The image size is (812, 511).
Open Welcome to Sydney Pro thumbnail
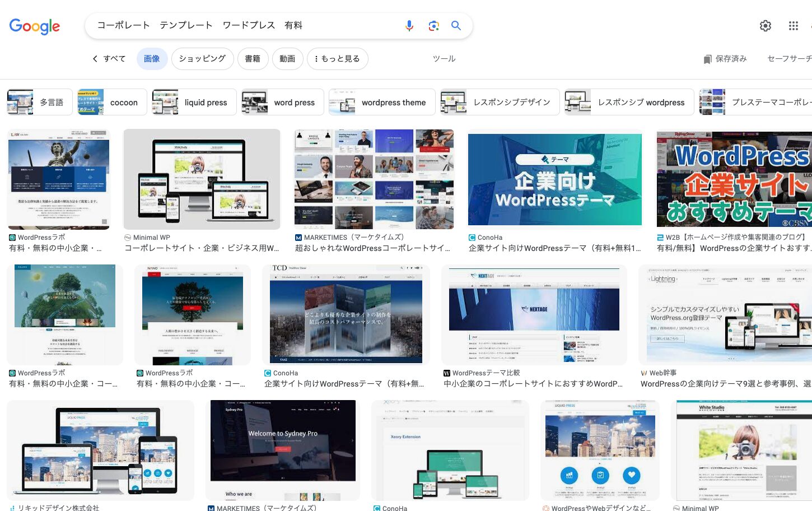[x=283, y=450]
